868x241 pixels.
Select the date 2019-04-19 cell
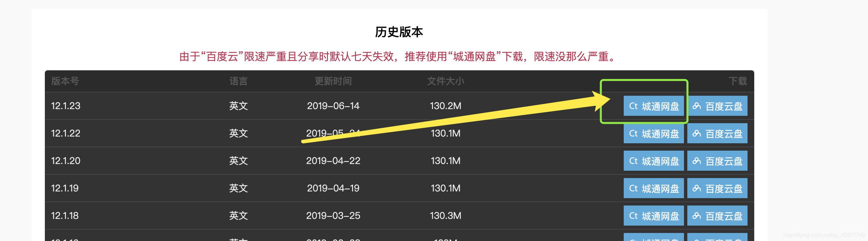coord(333,188)
